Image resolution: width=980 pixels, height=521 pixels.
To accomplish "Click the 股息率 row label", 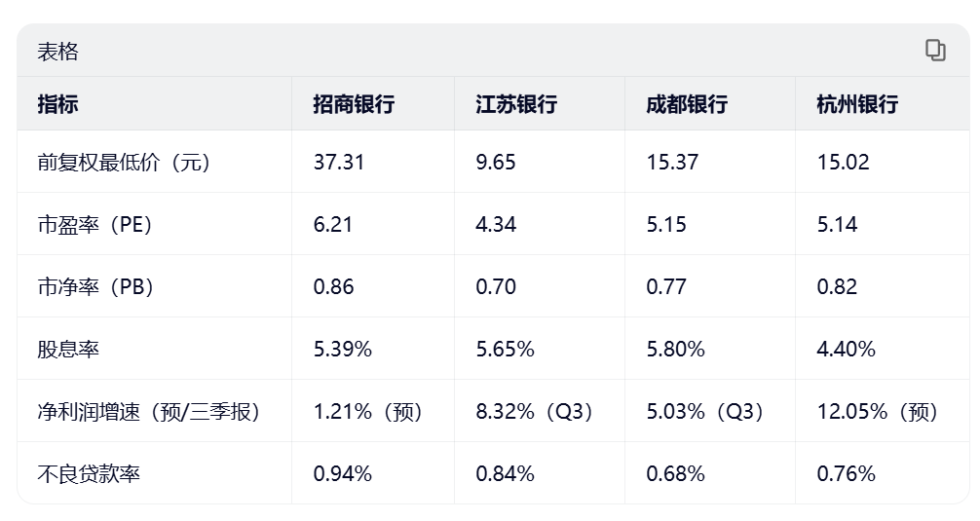I will point(68,349).
